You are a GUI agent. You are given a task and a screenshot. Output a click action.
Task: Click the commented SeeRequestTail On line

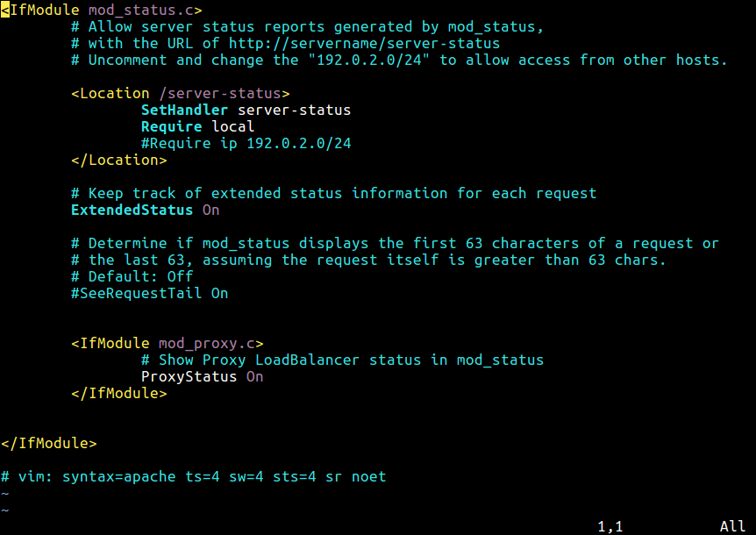pos(149,293)
